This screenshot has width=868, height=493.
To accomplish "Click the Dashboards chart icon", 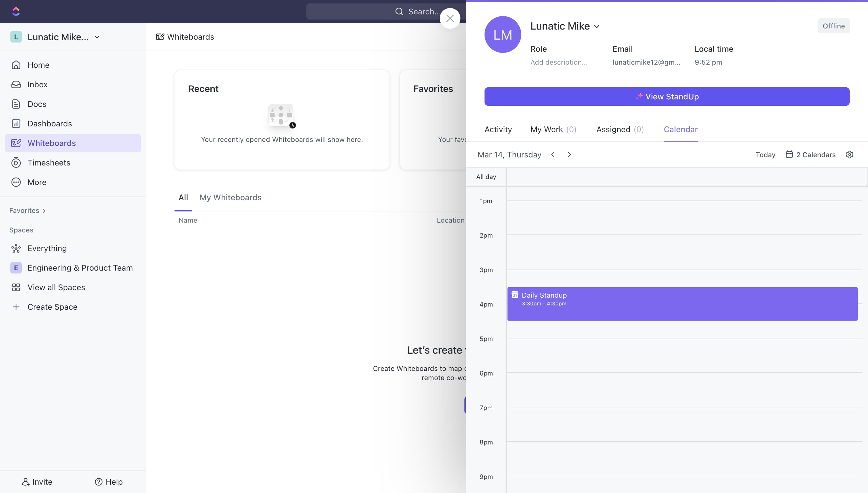I will tap(16, 124).
